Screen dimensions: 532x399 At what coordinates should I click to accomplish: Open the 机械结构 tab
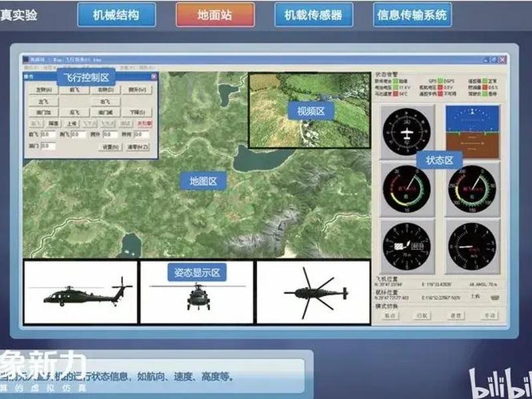pos(116,15)
